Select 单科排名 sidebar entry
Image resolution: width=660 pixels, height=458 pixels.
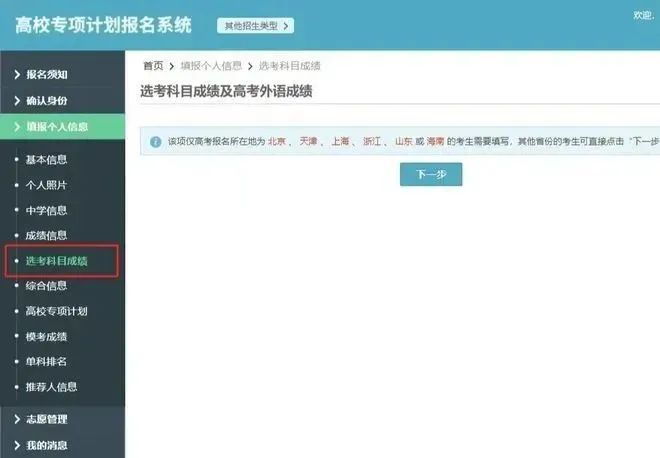[46, 362]
